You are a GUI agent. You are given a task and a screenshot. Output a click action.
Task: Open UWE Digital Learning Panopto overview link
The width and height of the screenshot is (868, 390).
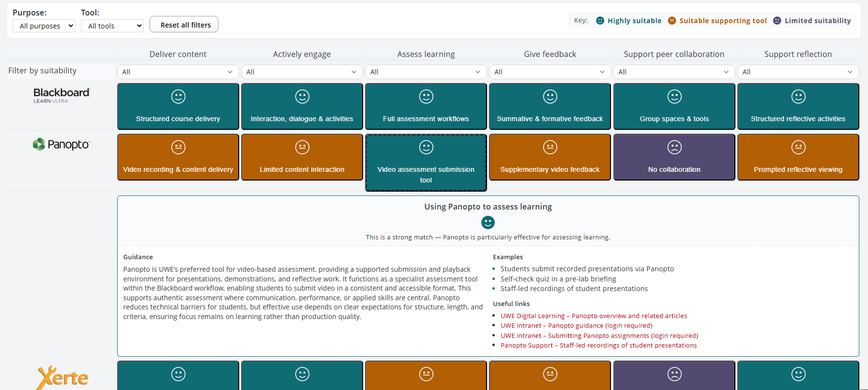(x=594, y=316)
